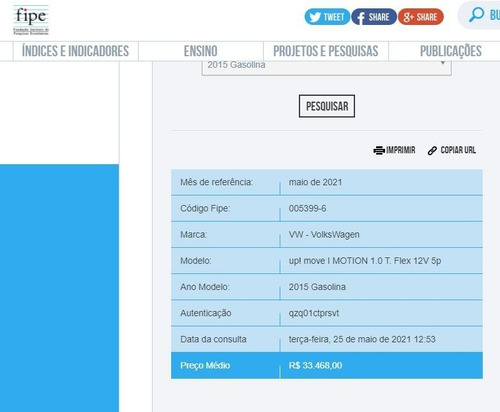Screen dimensions: 500x412
Task: Click the search magnifier icon
Action: (x=476, y=15)
